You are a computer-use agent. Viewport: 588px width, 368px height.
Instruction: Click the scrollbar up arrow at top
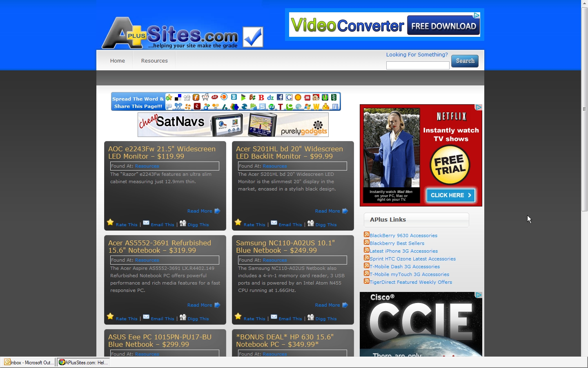point(584,3)
